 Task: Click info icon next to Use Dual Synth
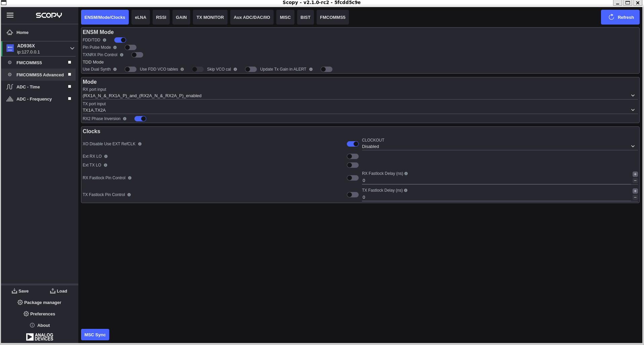tap(115, 69)
